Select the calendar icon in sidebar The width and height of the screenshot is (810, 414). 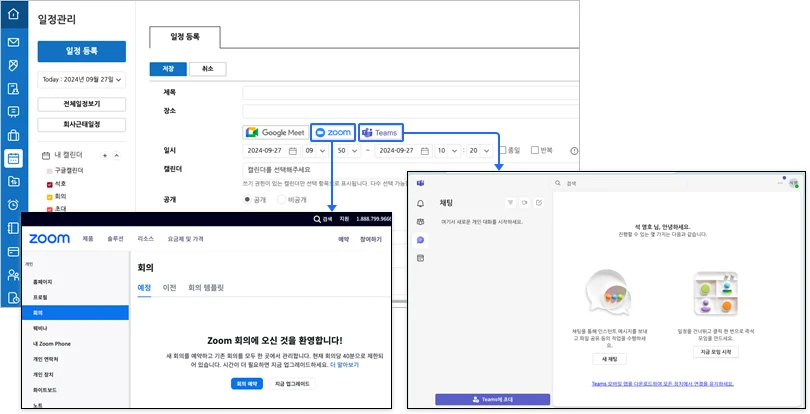point(13,158)
